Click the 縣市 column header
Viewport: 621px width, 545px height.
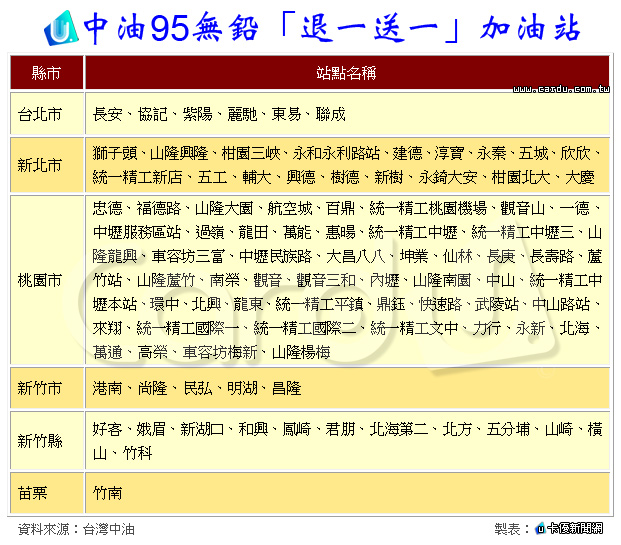[x=46, y=73]
